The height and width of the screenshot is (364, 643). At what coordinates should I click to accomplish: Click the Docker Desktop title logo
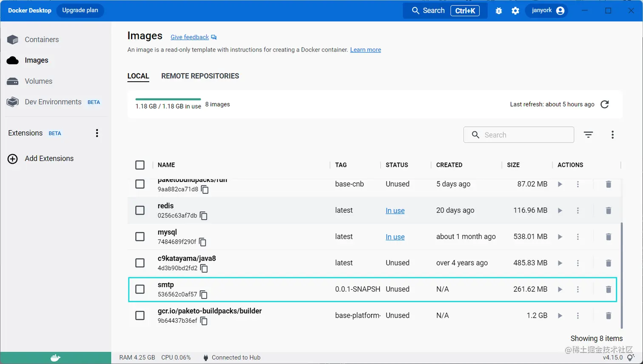[30, 11]
